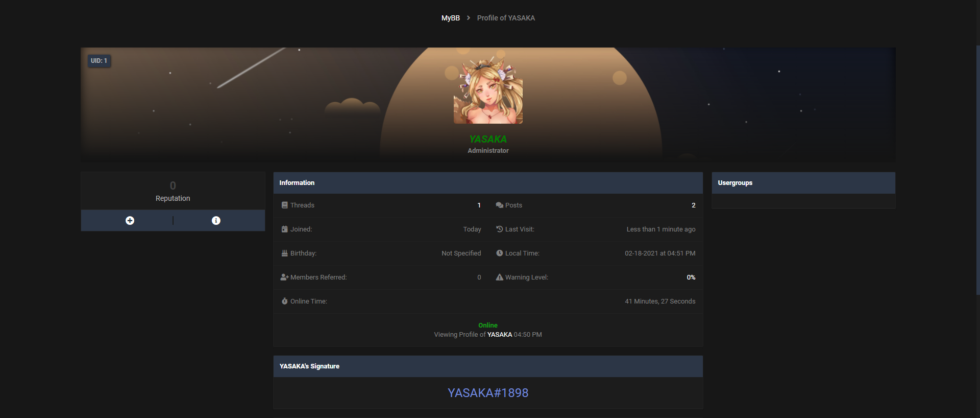Click the Online Time stopwatch icon
This screenshot has width=980, height=418.
pyautogui.click(x=284, y=301)
